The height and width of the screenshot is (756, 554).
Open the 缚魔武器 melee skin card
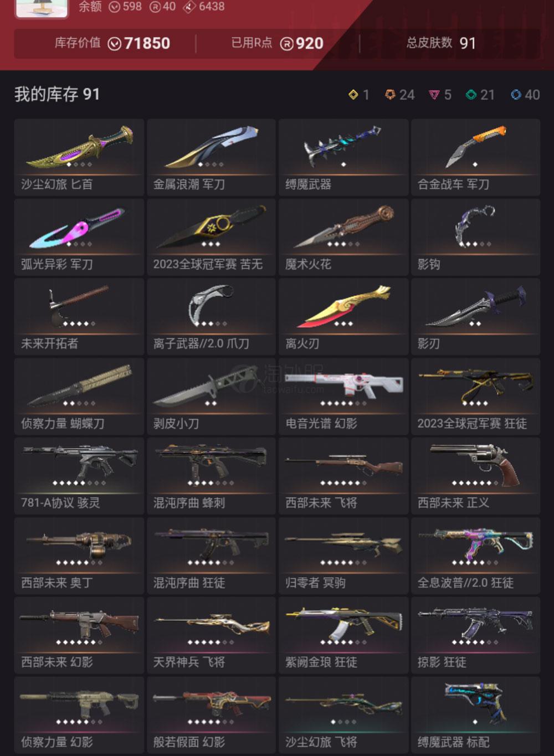pyautogui.click(x=343, y=157)
